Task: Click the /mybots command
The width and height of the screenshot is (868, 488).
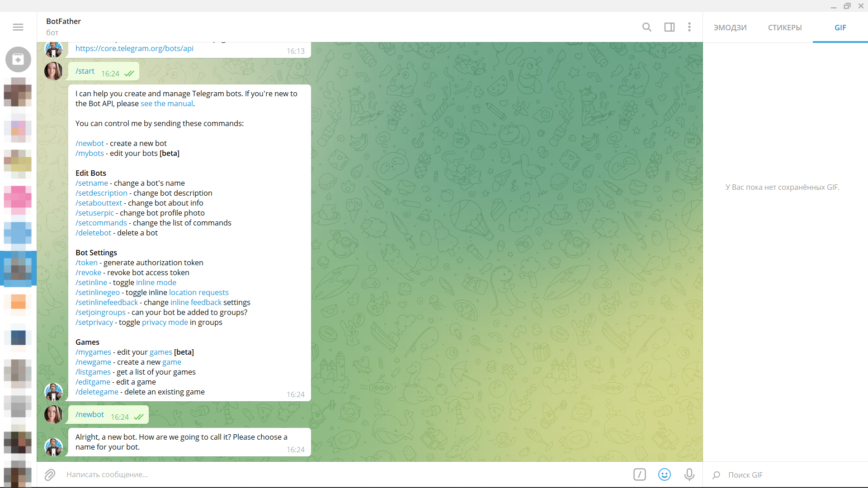Action: 90,153
